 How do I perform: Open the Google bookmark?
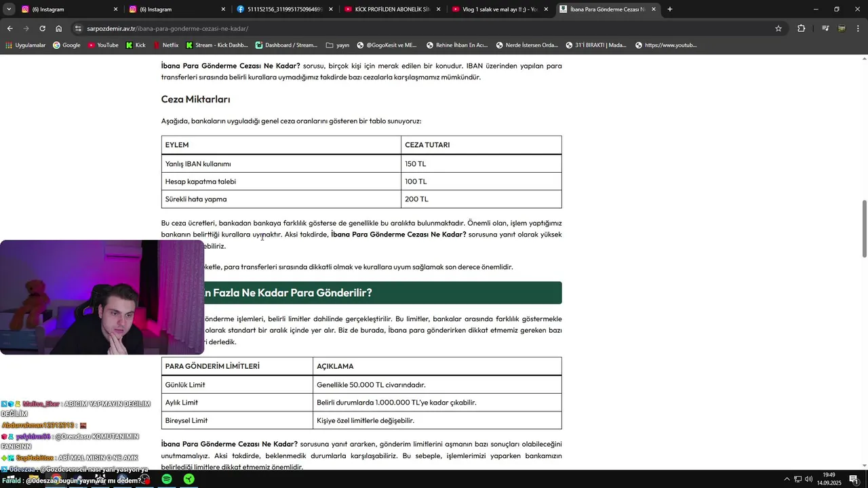66,45
